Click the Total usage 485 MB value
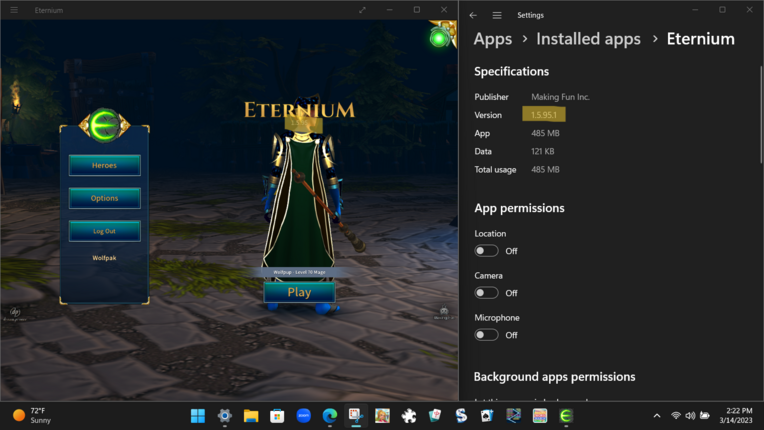This screenshot has height=430, width=764. coord(545,169)
